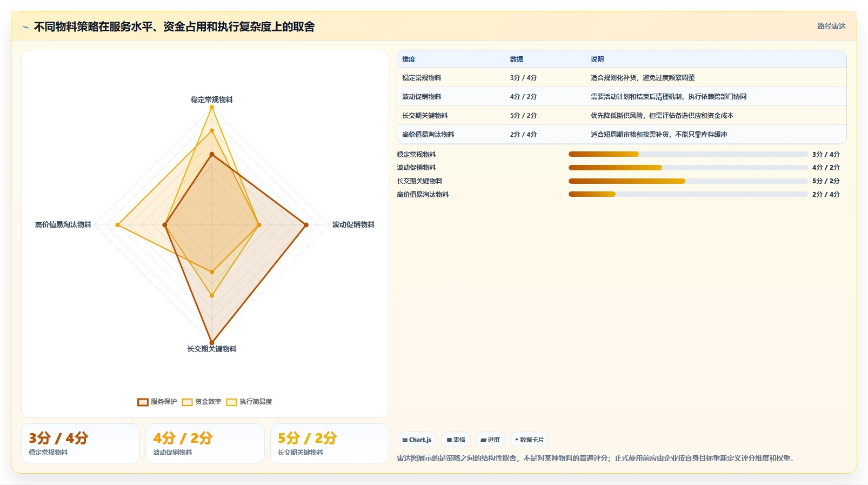The width and height of the screenshot is (868, 485).
Task: Click the 长交期关键物料 progress bar
Action: 688,181
